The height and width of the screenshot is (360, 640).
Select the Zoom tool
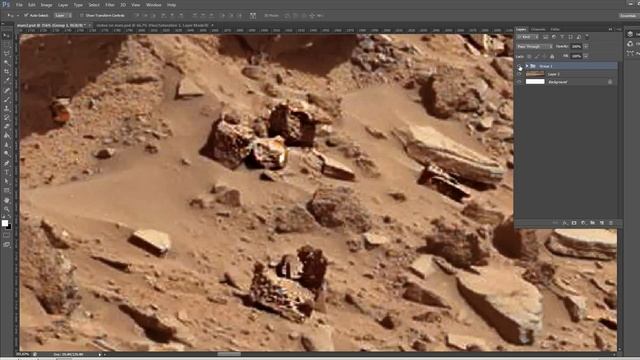(7, 209)
